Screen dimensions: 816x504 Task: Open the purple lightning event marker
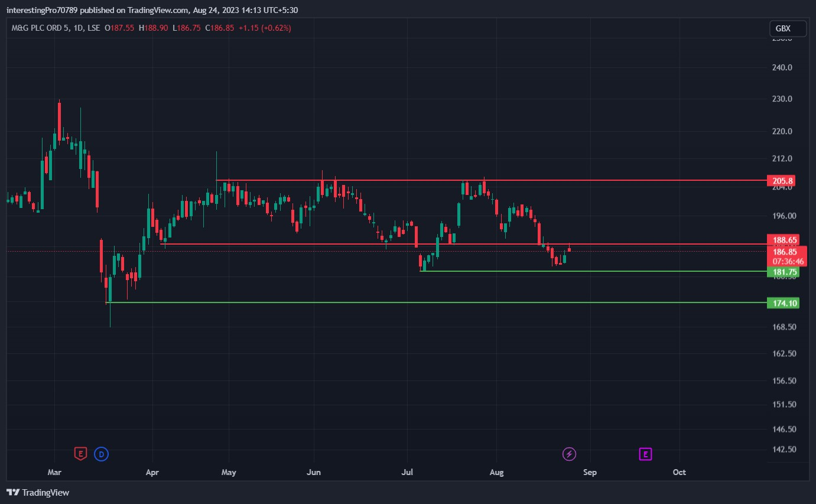pyautogui.click(x=569, y=454)
